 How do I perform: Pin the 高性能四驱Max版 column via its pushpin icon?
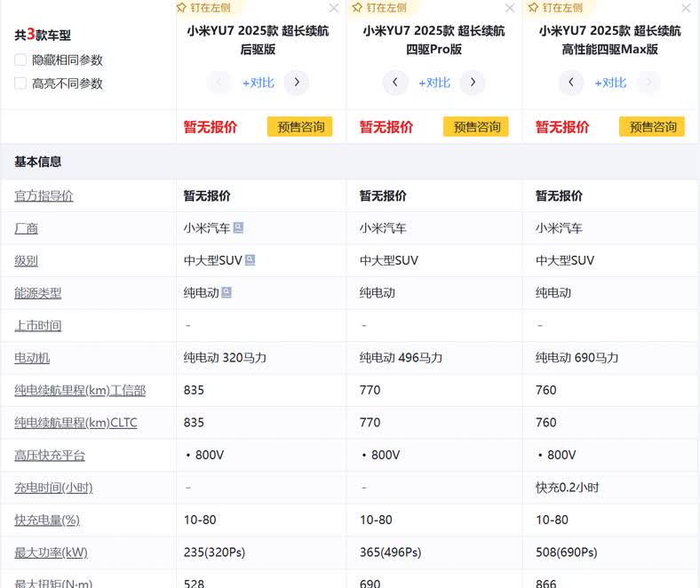click(x=533, y=8)
